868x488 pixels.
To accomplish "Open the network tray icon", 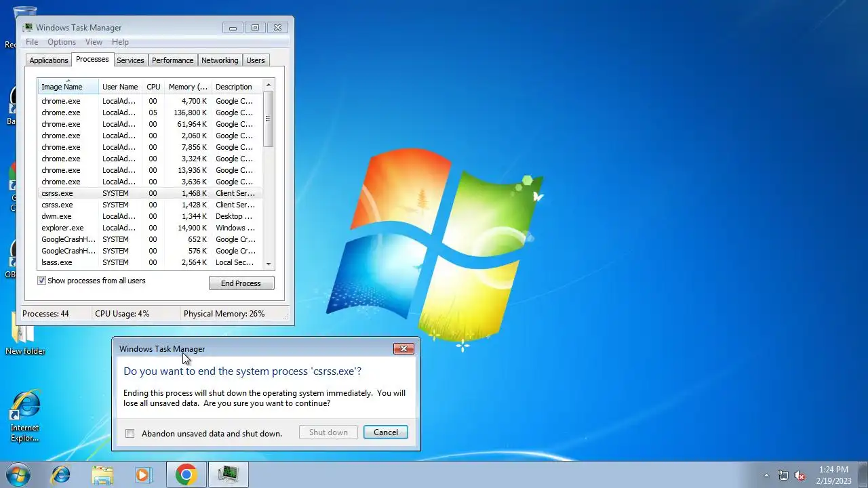I will coord(783,475).
